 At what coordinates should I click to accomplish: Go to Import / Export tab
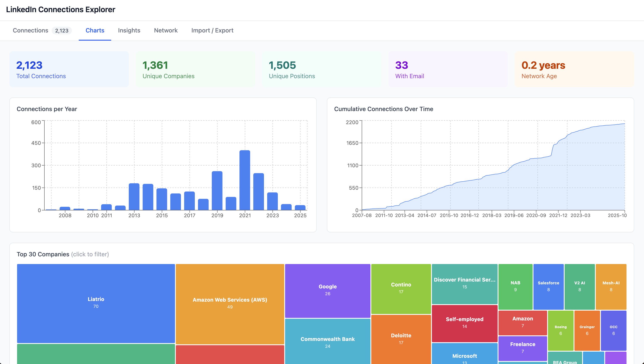tap(212, 31)
